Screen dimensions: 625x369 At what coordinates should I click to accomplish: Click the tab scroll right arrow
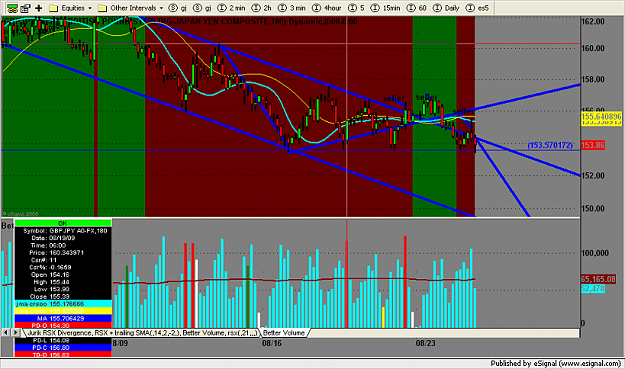16,332
